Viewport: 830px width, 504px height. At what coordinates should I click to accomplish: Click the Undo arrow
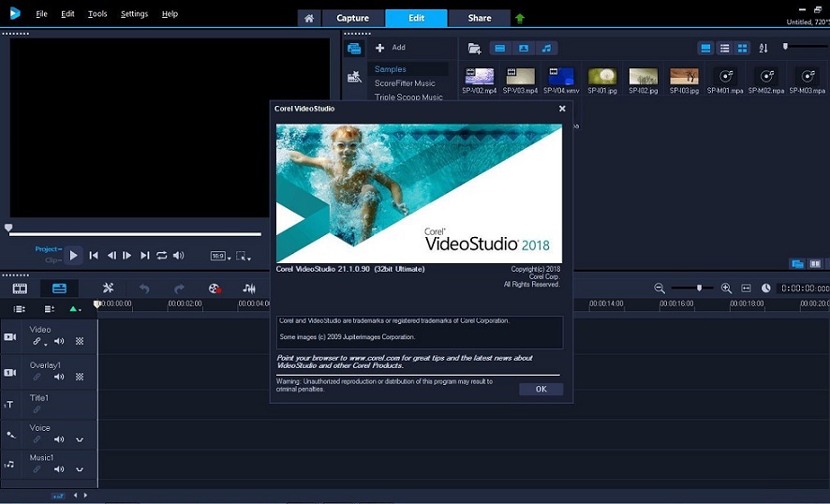tap(144, 289)
